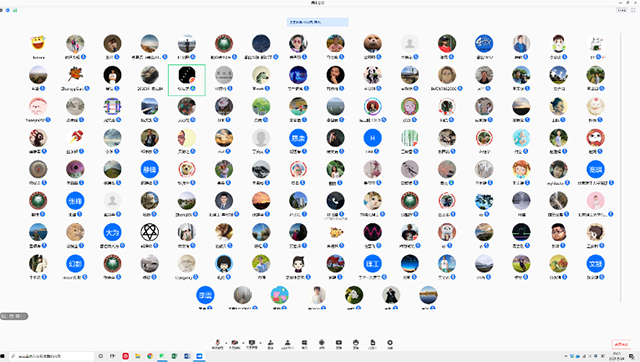Select the green-highlighted participant thumbnail
The image size is (640, 362).
(187, 80)
